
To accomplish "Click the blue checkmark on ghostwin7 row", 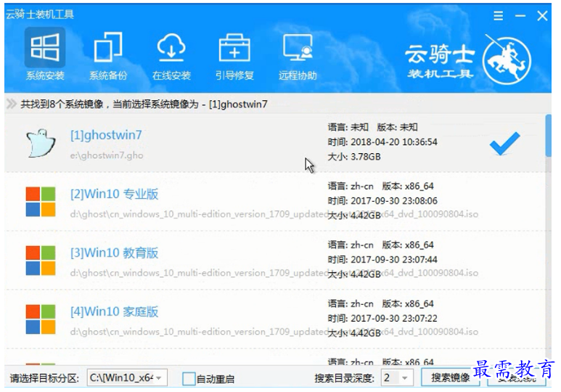I will click(x=504, y=143).
